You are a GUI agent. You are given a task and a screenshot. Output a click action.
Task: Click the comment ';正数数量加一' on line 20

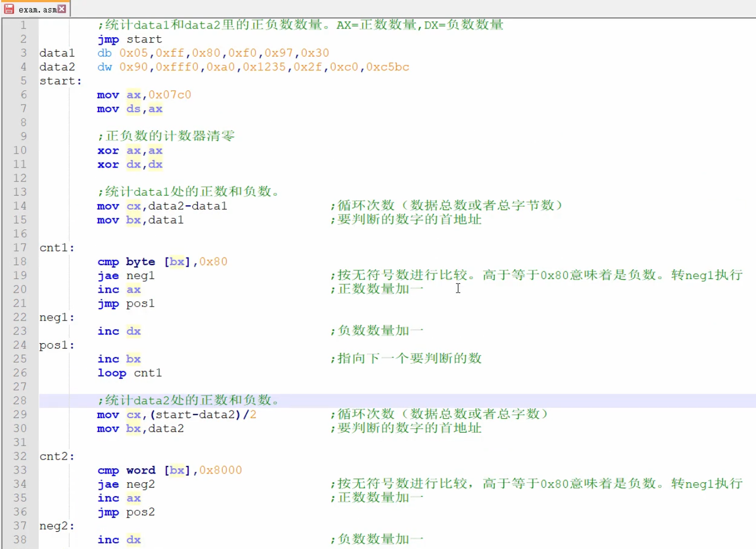[x=377, y=289]
